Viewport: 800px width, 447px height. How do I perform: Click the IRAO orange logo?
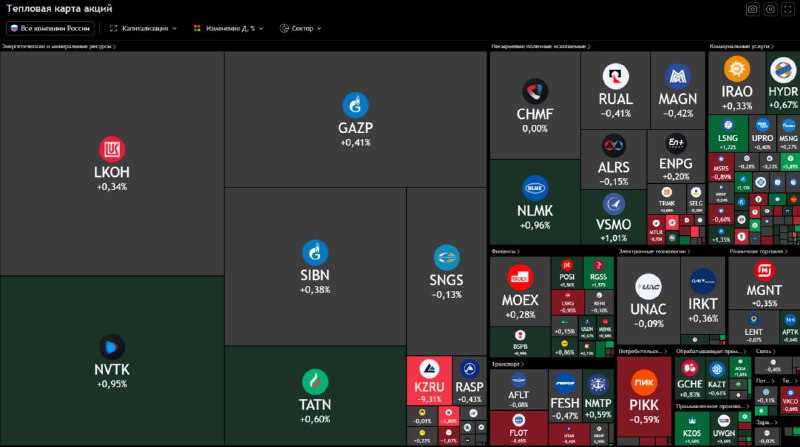(x=737, y=69)
